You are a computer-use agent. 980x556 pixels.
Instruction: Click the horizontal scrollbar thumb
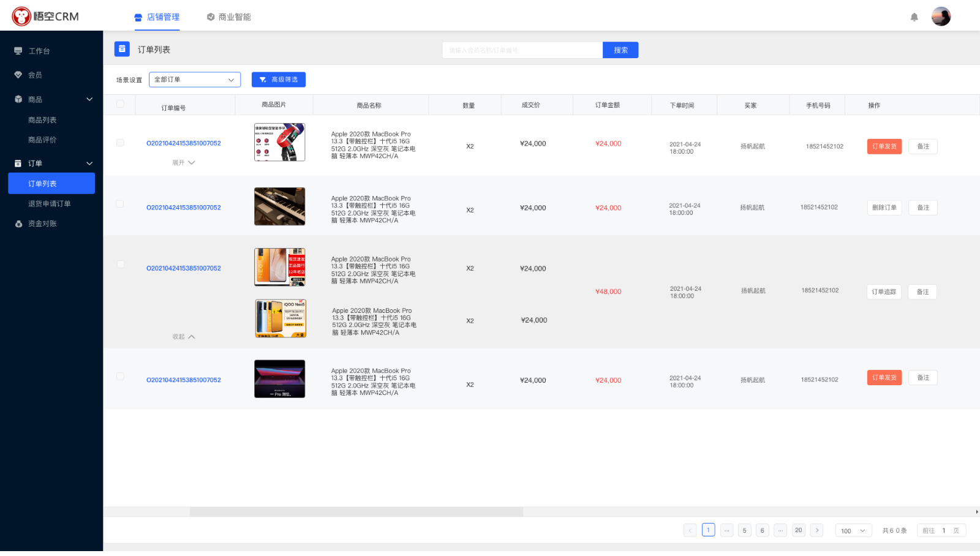(356, 512)
